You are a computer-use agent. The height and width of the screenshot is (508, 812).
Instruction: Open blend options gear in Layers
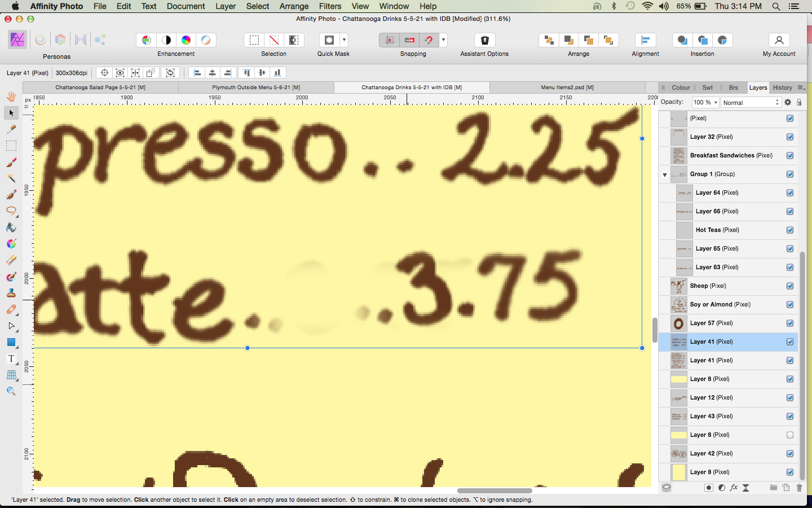click(788, 102)
